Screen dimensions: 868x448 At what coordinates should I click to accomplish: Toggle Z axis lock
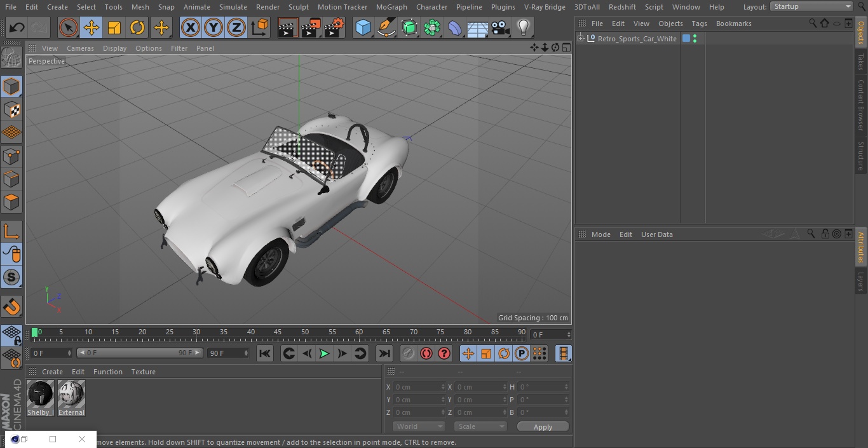pyautogui.click(x=236, y=27)
